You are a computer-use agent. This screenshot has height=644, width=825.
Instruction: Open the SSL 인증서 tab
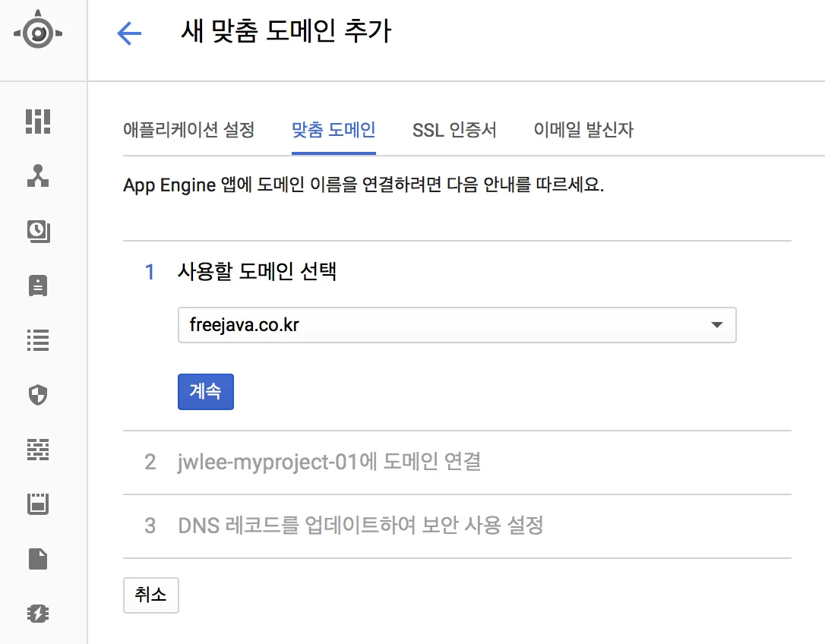click(x=454, y=129)
